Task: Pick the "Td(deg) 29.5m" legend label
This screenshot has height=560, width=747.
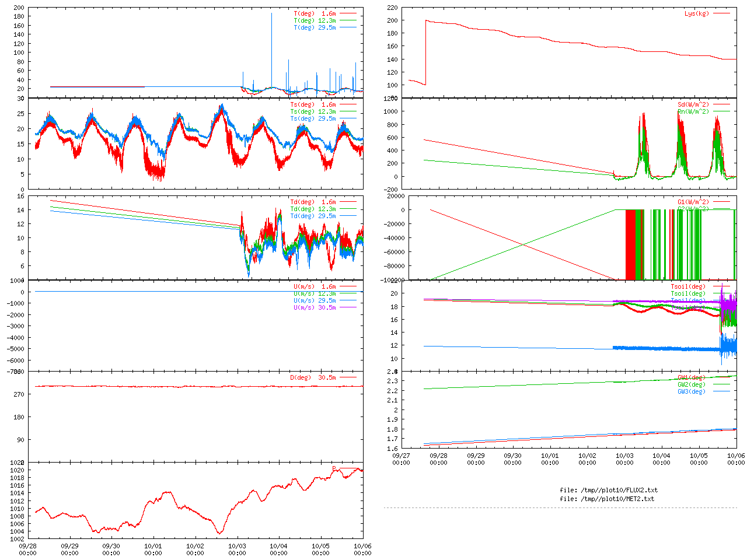Action: pos(313,216)
